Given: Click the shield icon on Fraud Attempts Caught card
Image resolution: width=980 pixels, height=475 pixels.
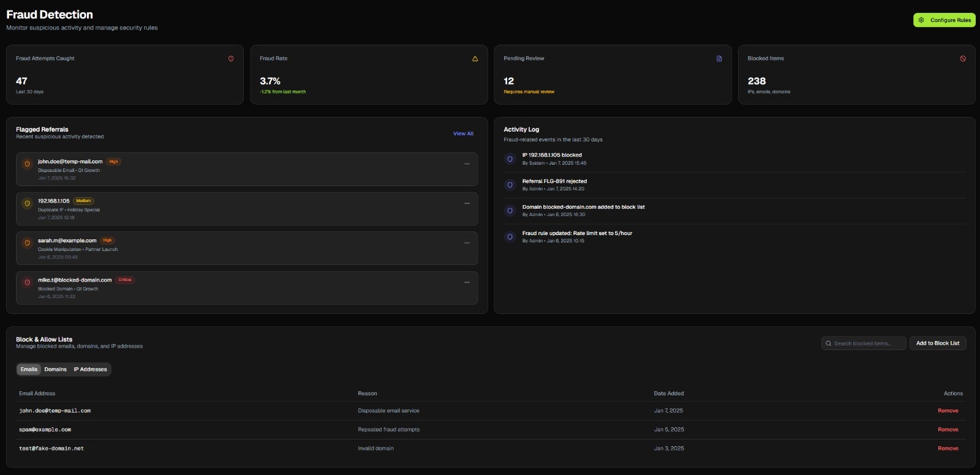Looking at the screenshot, I should point(231,59).
